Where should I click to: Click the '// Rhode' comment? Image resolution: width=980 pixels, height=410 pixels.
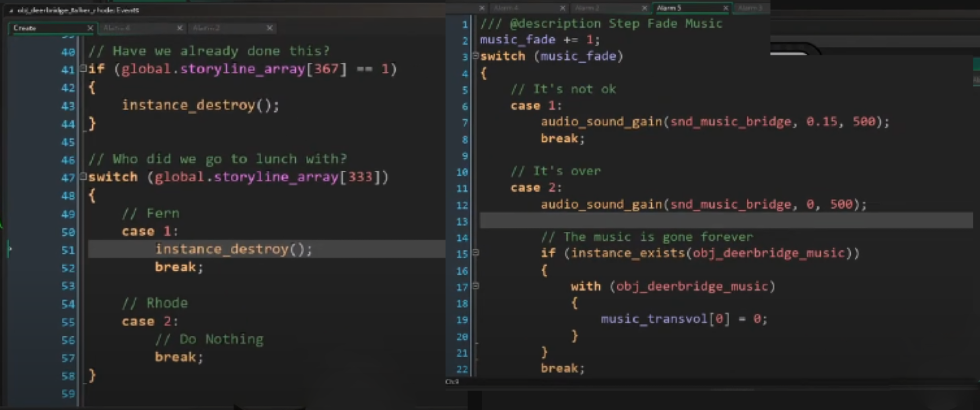155,303
